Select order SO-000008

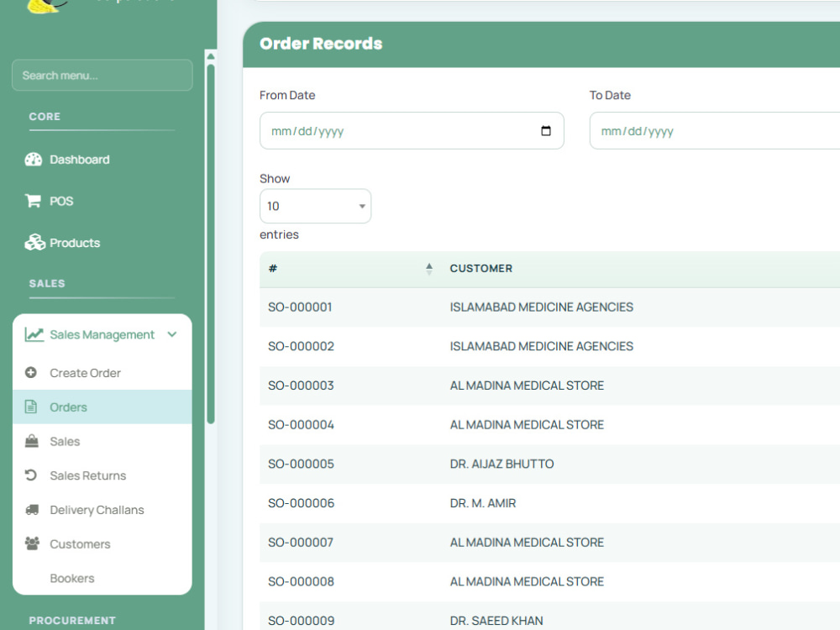tap(301, 581)
